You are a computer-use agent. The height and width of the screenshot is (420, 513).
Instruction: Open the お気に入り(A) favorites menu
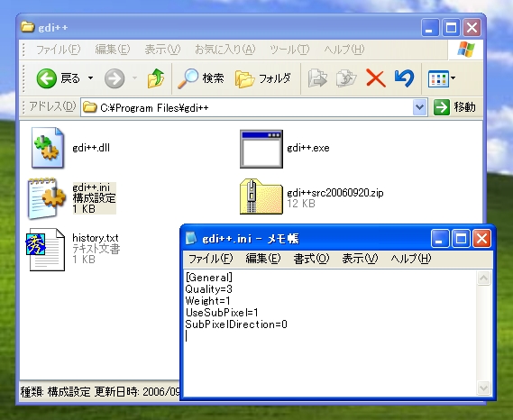(x=224, y=50)
